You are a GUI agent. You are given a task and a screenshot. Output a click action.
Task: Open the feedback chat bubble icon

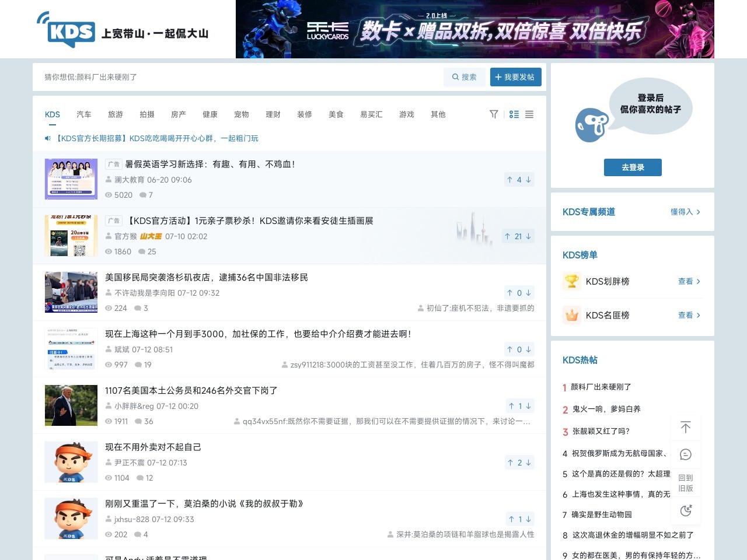[686, 454]
